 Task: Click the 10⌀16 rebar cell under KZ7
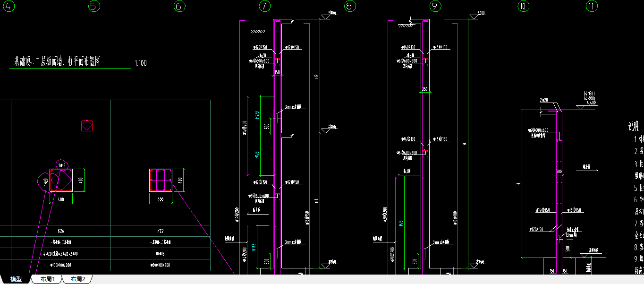[161, 254]
